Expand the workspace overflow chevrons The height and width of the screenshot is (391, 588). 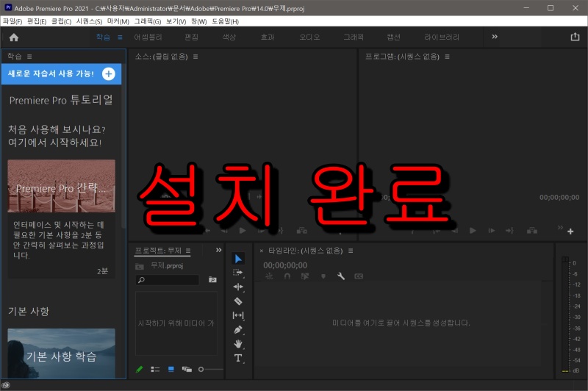(x=495, y=36)
